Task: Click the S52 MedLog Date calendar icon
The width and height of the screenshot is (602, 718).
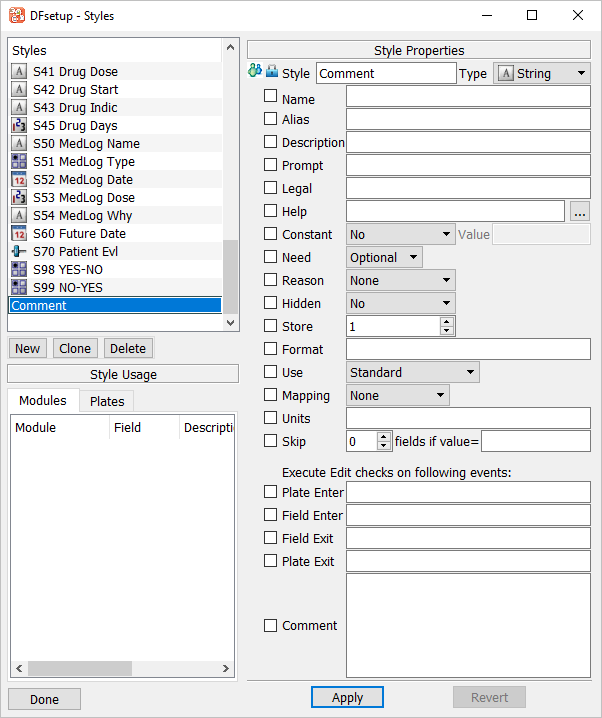Action: click(19, 180)
